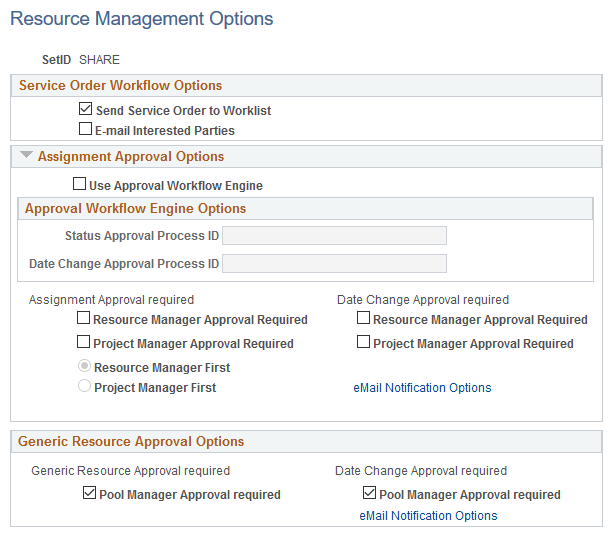This screenshot has width=615, height=541.
Task: Check Project Manager Approval under Assignment Approval required
Action: 84,343
